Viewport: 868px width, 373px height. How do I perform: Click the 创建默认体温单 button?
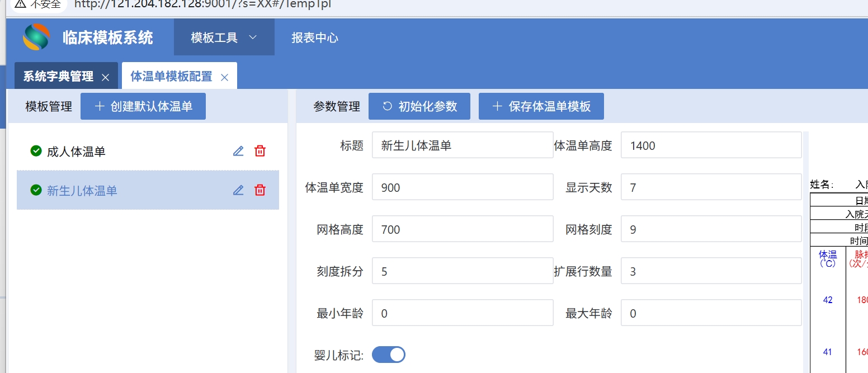click(143, 106)
